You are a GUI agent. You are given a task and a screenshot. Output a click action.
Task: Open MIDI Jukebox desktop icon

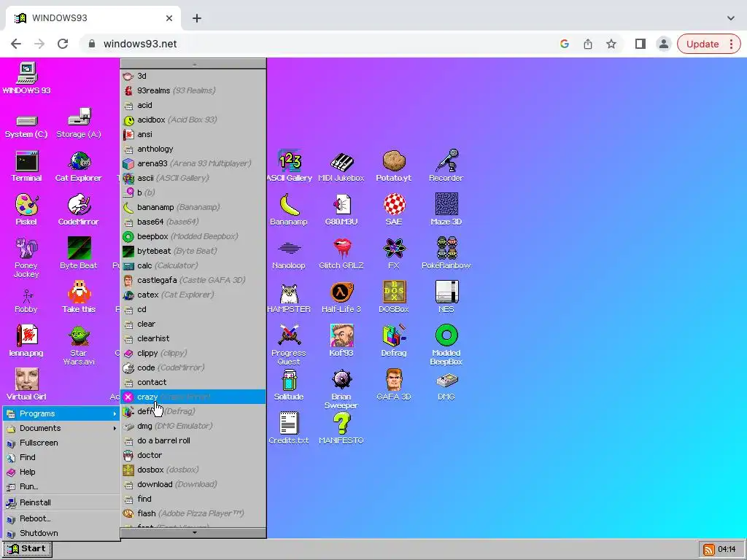point(341,166)
